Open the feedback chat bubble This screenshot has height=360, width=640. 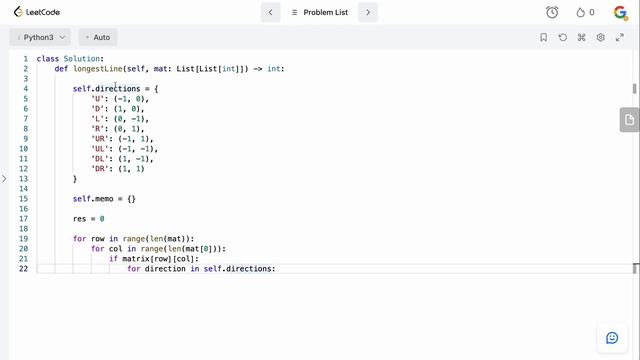pos(612,338)
